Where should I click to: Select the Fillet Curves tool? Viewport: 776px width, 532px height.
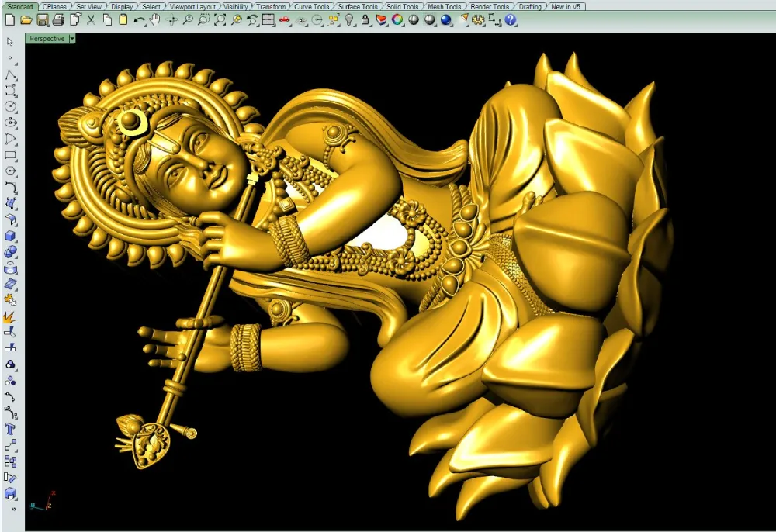10,188
